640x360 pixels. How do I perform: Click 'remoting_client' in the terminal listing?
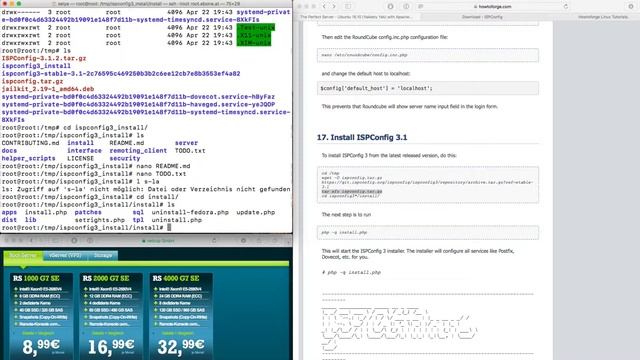pos(138,151)
